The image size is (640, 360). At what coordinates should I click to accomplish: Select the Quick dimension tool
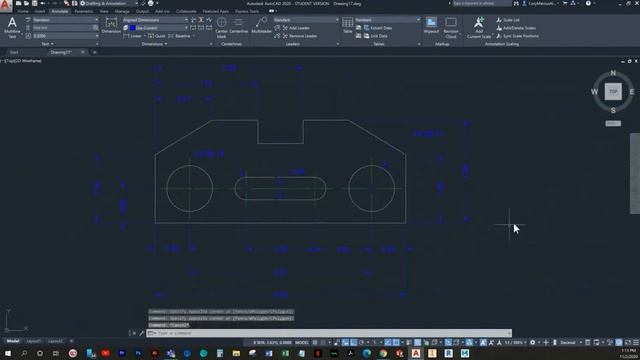pos(157,36)
